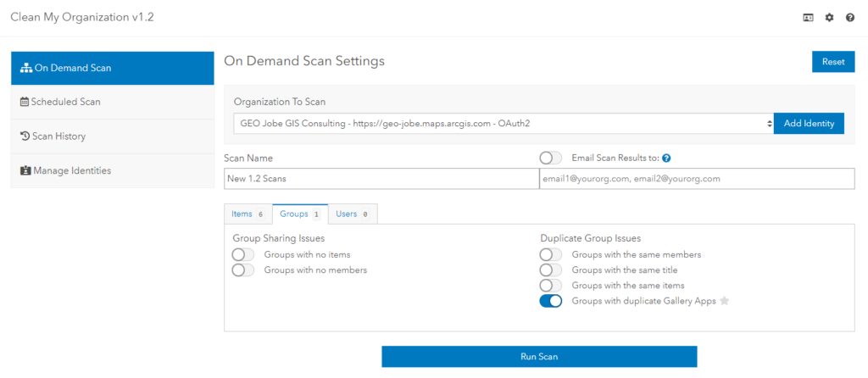Click the license card icon in header
Image resolution: width=868 pixels, height=378 pixels.
[808, 18]
